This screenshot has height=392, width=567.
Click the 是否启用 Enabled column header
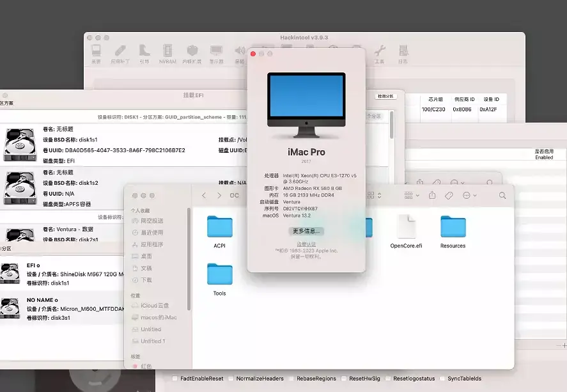(544, 154)
